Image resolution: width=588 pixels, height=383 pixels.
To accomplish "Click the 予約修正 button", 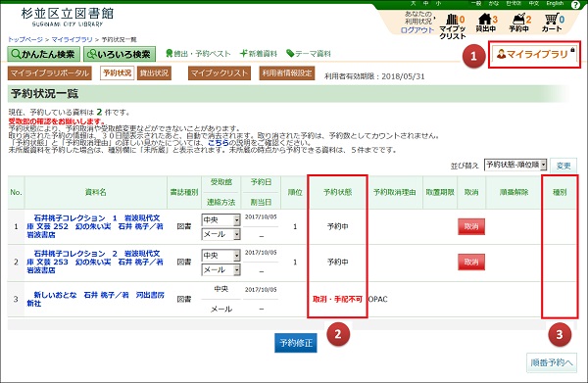I will [296, 343].
